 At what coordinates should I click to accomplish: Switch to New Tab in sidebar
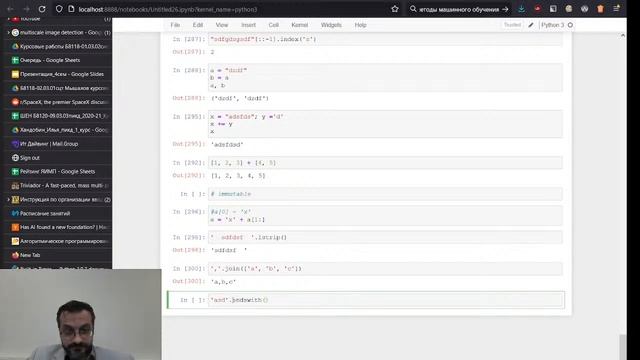[60, 255]
